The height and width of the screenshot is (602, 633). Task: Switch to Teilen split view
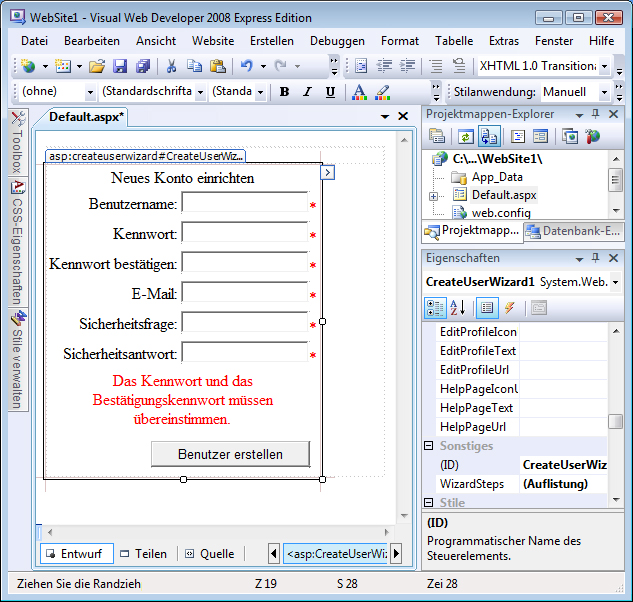(x=144, y=554)
